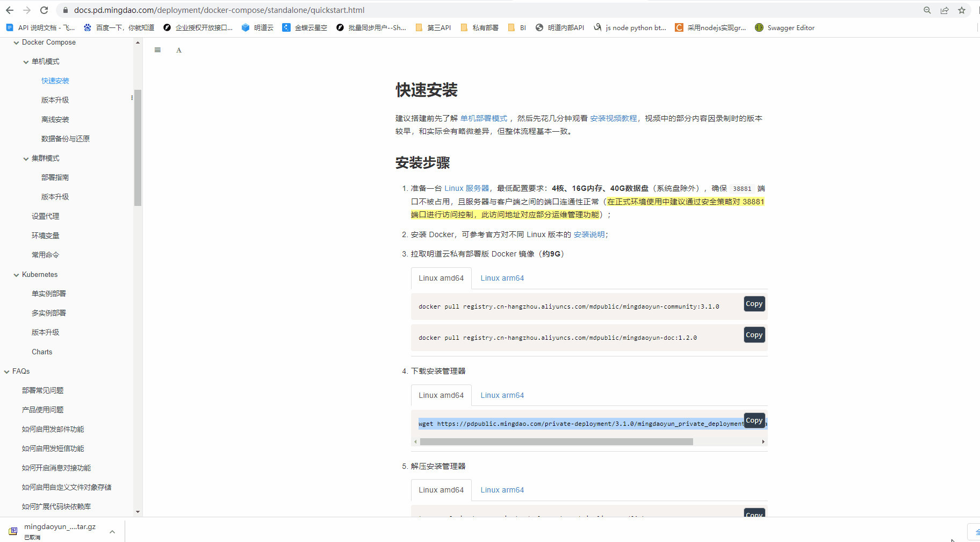Image resolution: width=980 pixels, height=542 pixels.
Task: Copy the mingdaoyun-doc docker pull command
Action: [754, 335]
